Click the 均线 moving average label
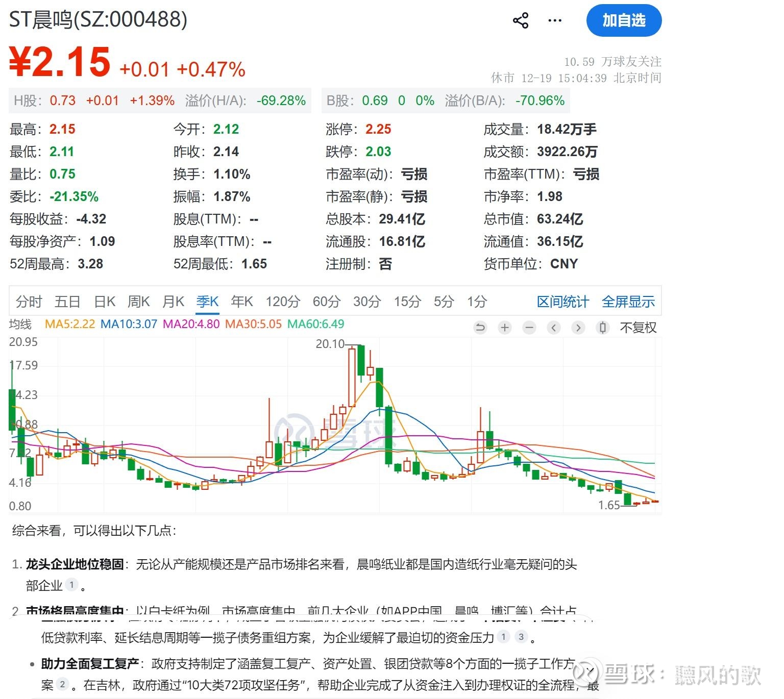 tap(20, 324)
